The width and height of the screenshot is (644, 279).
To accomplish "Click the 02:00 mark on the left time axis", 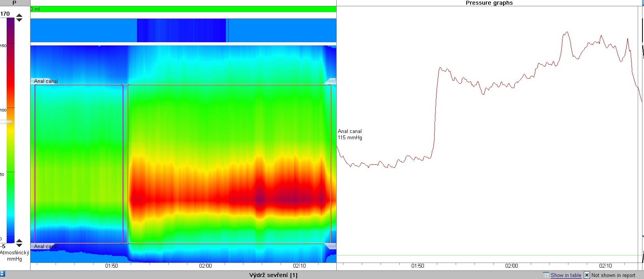I will point(206,266).
